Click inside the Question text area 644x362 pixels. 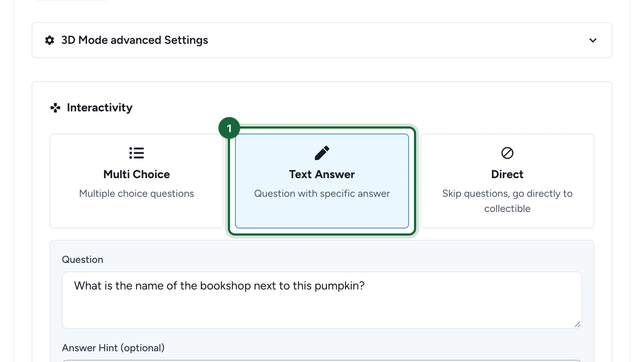pos(322,300)
